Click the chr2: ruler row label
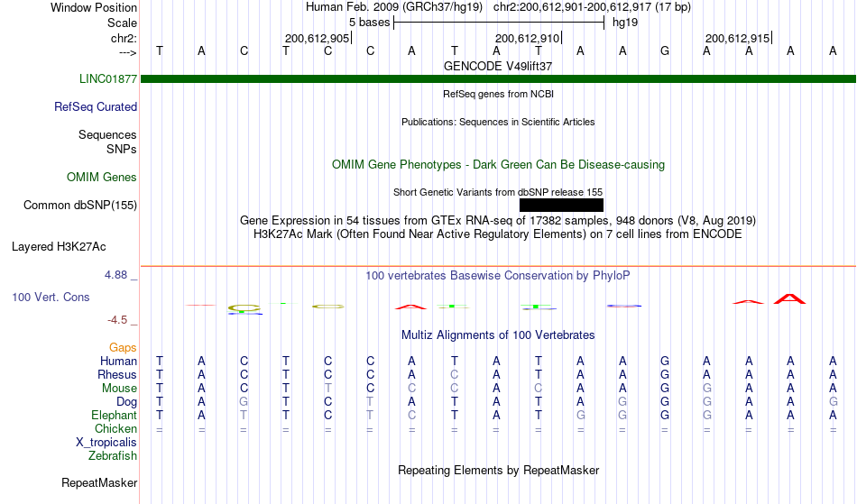The height and width of the screenshot is (504, 857). [124, 39]
